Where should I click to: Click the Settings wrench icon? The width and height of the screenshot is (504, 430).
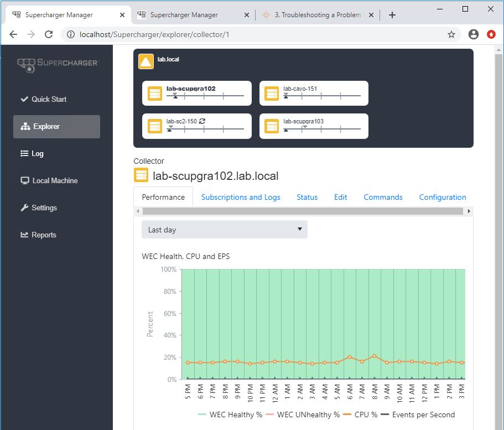[x=24, y=208]
